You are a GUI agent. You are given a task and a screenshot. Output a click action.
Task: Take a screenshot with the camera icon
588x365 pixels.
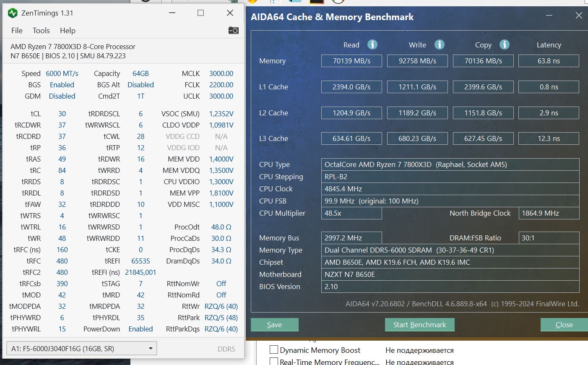[234, 30]
